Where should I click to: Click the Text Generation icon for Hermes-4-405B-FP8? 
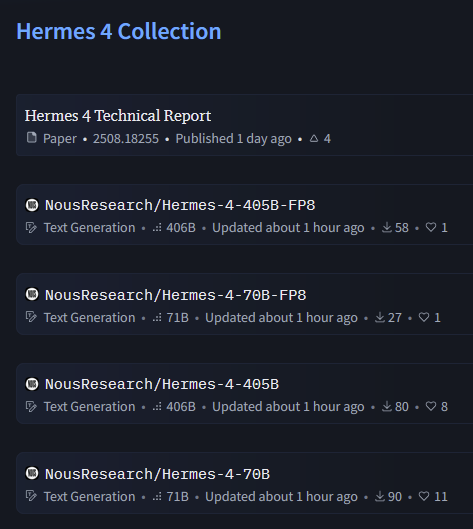click(x=31, y=228)
